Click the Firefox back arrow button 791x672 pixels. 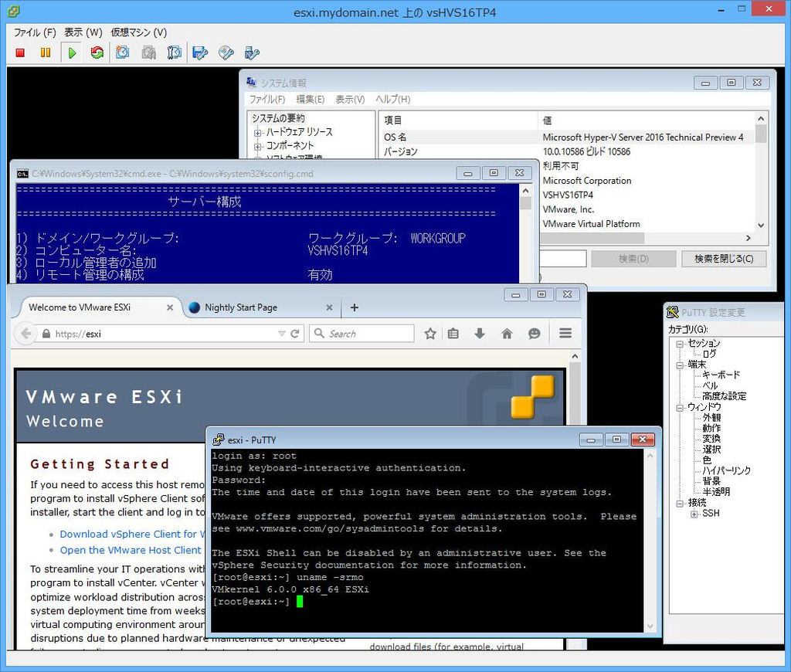[25, 334]
